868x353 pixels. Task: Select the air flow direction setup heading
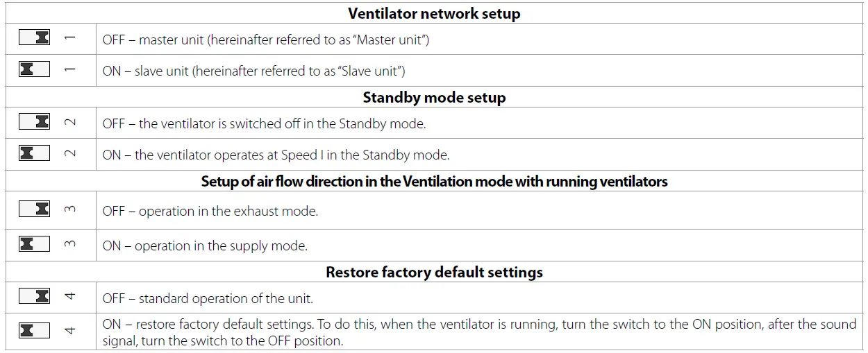pyautogui.click(x=434, y=182)
